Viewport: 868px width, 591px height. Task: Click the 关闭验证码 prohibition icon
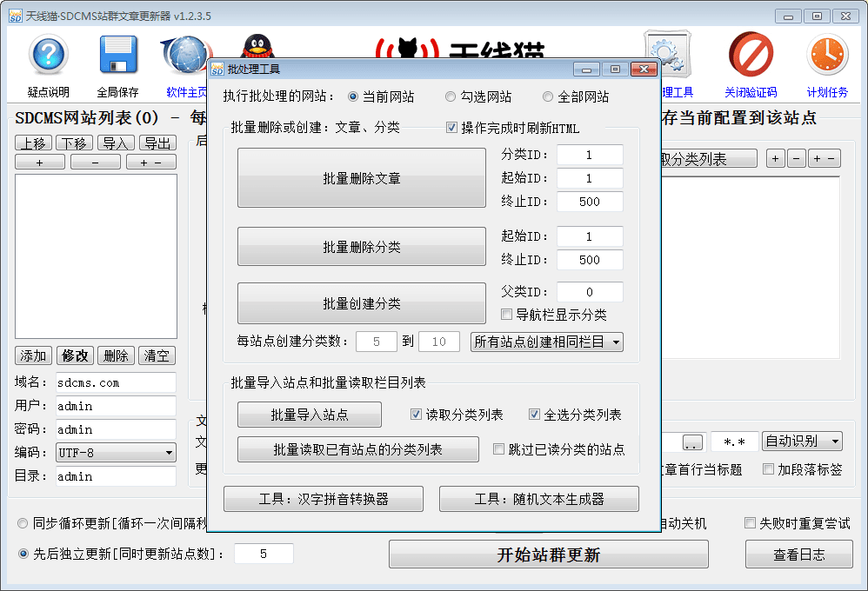coord(751,54)
